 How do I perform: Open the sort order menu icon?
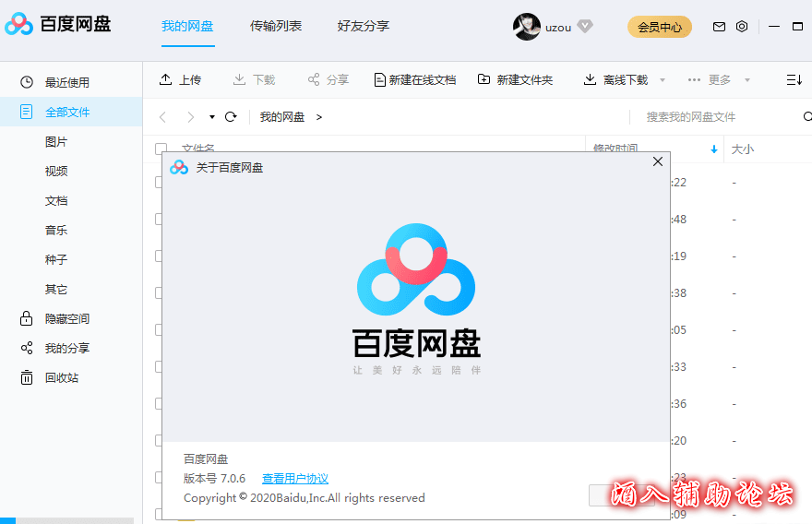pyautogui.click(x=794, y=80)
